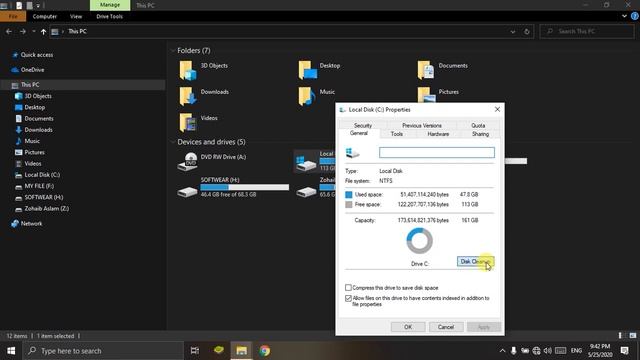Viewport: 640px width, 360px height.
Task: Open the address bar history dropdown
Action: click(x=513, y=31)
